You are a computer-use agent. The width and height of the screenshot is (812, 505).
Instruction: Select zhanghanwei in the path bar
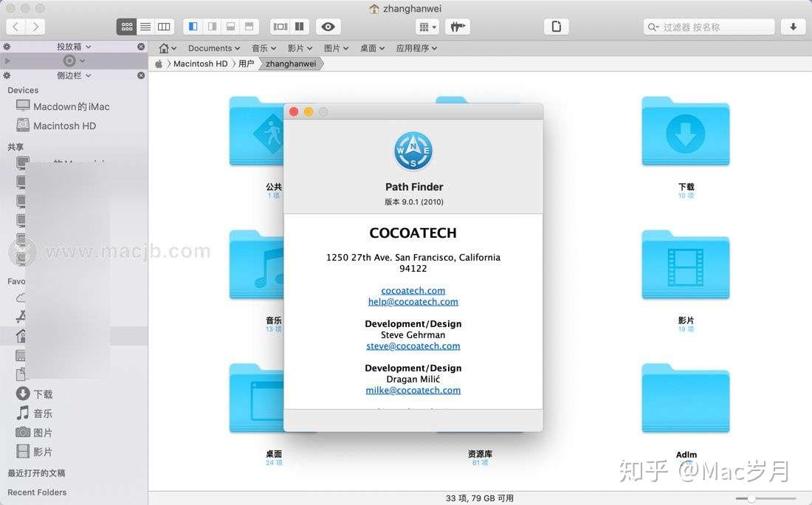(291, 63)
